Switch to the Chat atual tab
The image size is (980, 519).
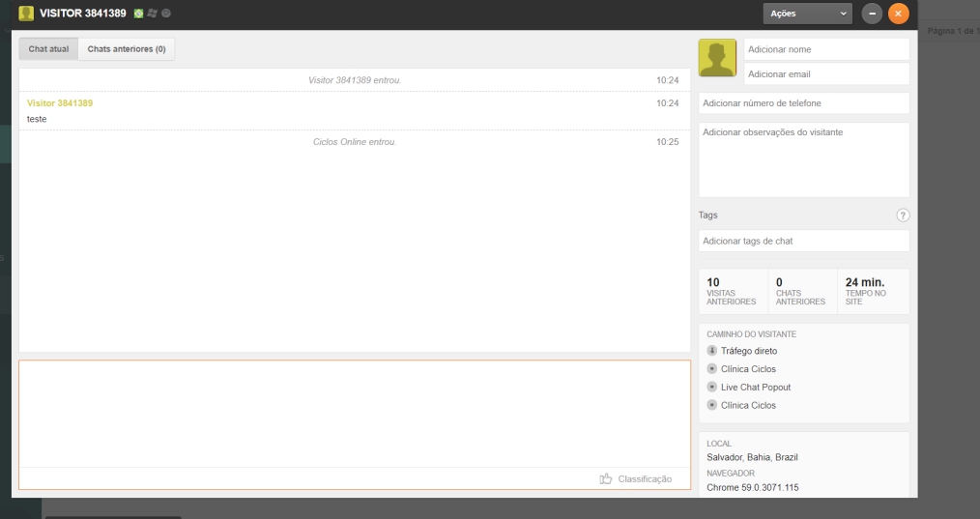point(48,48)
